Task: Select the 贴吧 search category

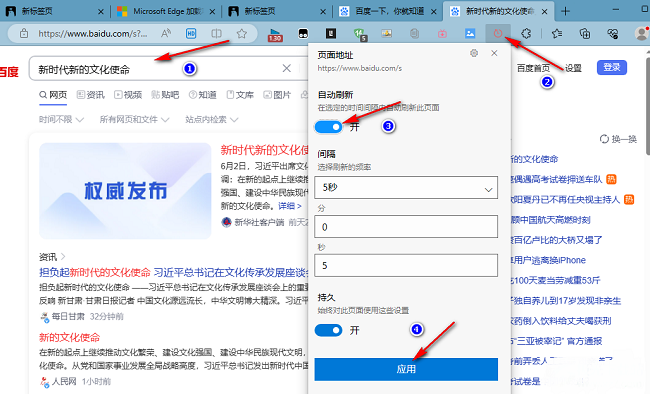Action: click(165, 95)
